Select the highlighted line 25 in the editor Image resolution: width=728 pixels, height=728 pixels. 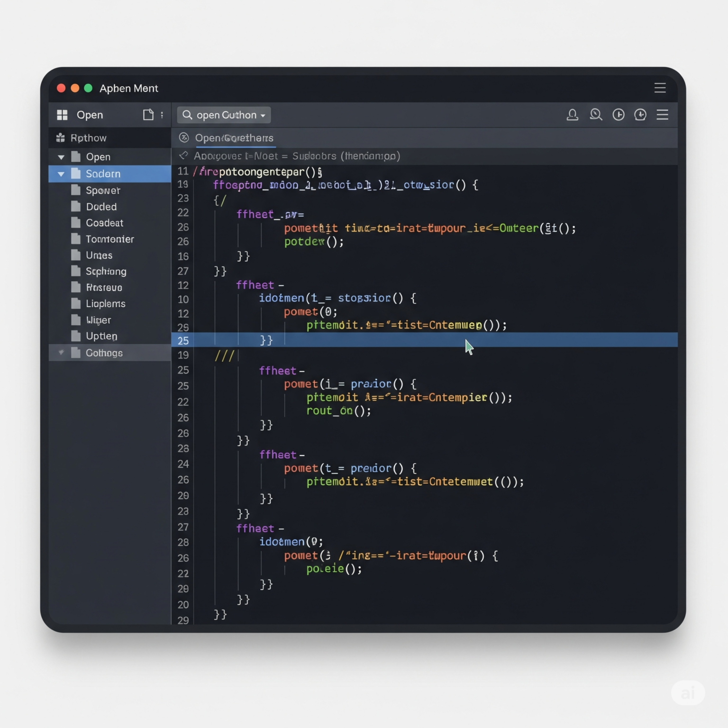pyautogui.click(x=379, y=340)
